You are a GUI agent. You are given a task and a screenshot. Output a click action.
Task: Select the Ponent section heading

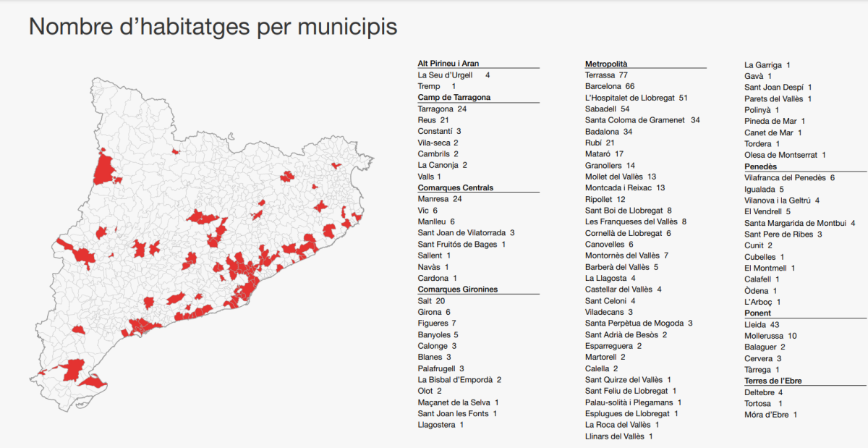[757, 313]
